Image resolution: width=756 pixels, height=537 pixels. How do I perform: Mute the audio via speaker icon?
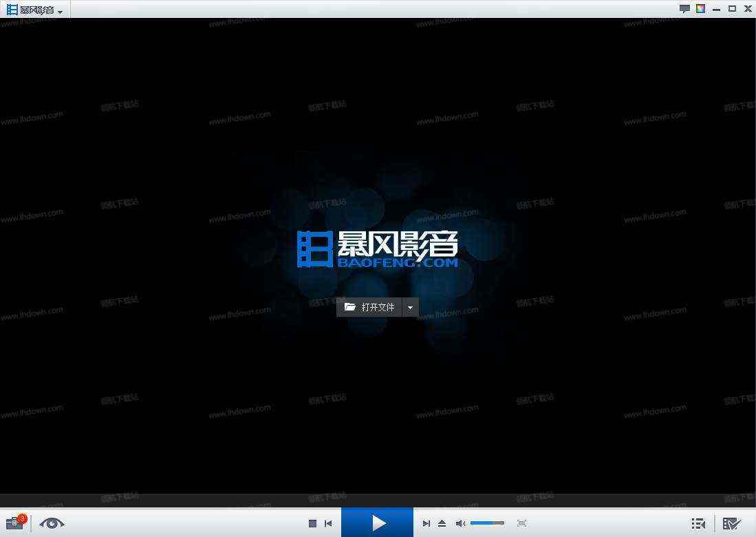pyautogui.click(x=460, y=524)
